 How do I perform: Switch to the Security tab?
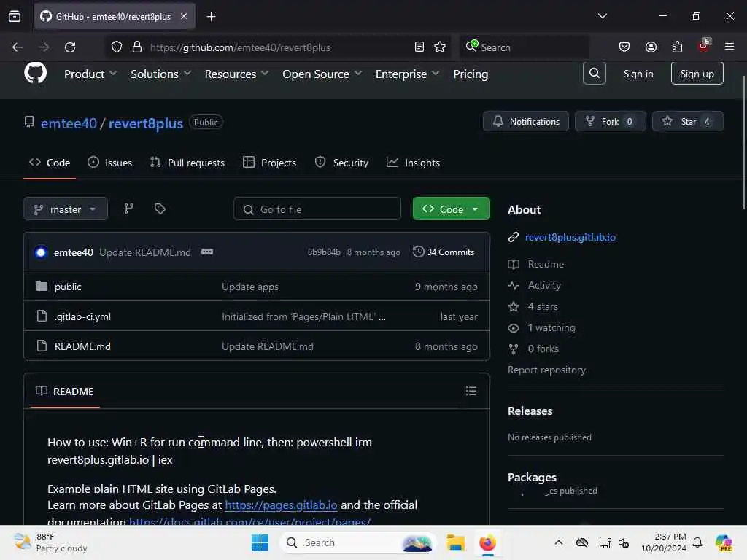tap(341, 163)
